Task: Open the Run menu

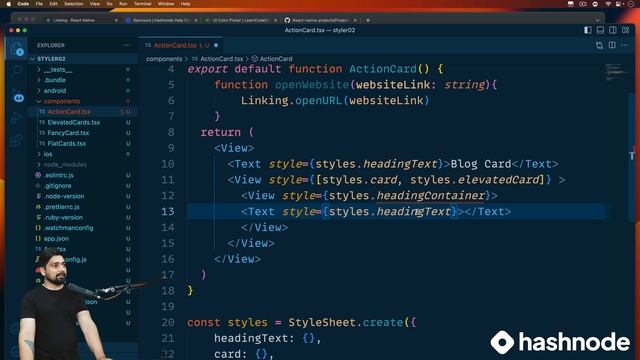Action: [123, 4]
